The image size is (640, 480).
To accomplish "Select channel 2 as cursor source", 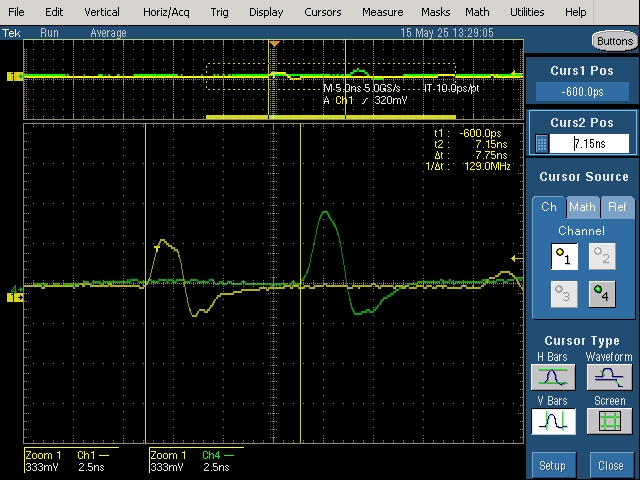I will [x=602, y=256].
